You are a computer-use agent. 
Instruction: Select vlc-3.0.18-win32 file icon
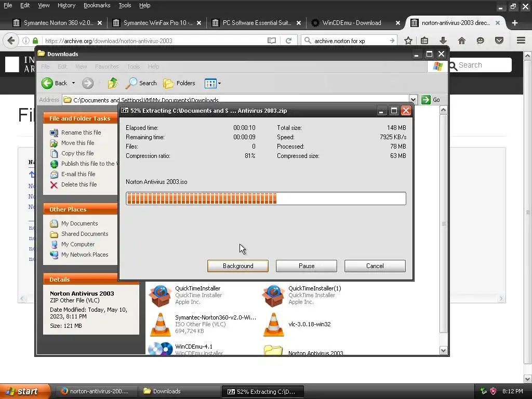(x=273, y=325)
